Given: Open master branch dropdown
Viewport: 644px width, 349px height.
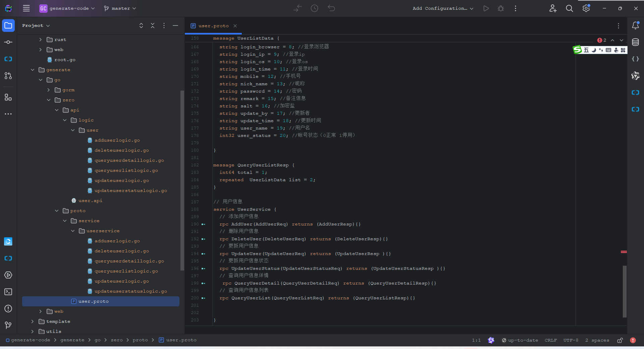Looking at the screenshot, I should tap(120, 8).
